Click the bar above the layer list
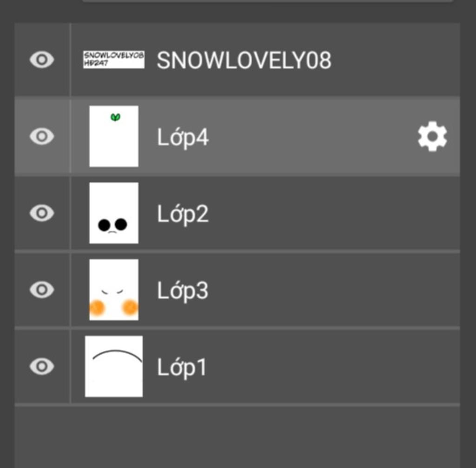 [267, 1]
